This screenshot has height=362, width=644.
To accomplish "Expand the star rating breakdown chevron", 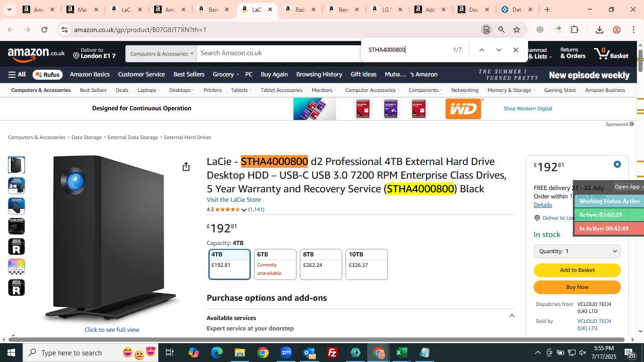I will tap(244, 210).
